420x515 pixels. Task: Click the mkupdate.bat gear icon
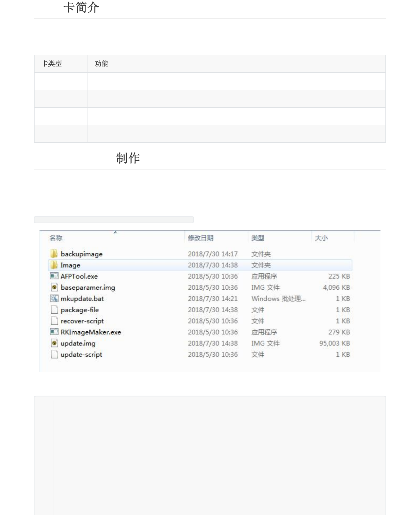[x=54, y=298]
